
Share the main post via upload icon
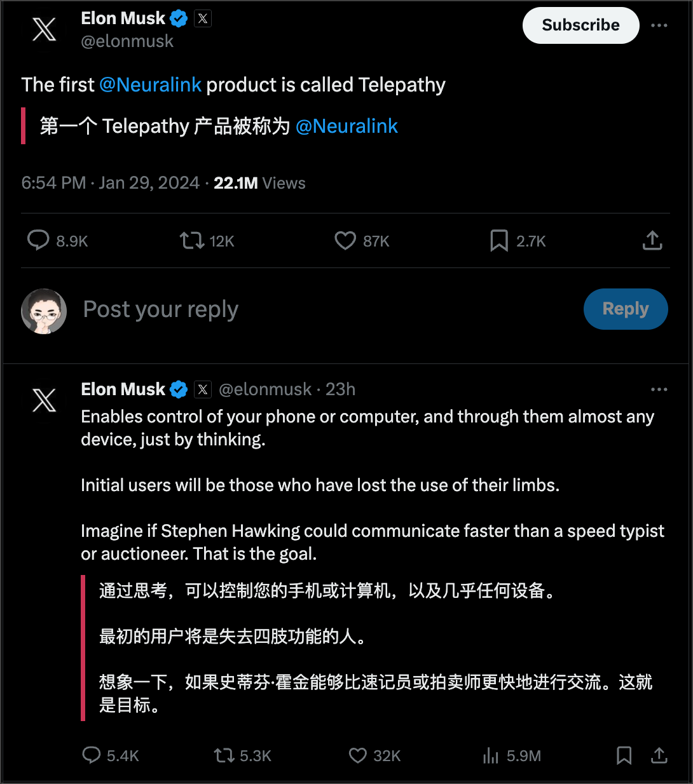(x=652, y=241)
